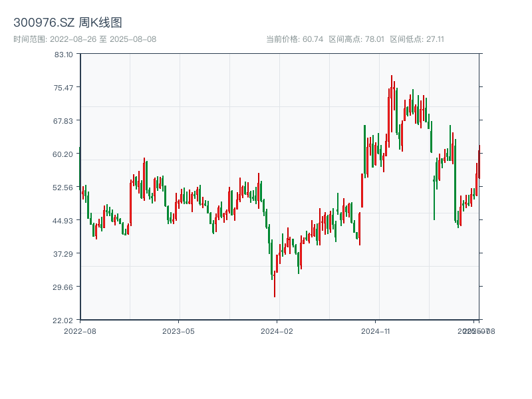Select the 时间范围 date range text
Screen dimensions: 532x399
pos(84,39)
